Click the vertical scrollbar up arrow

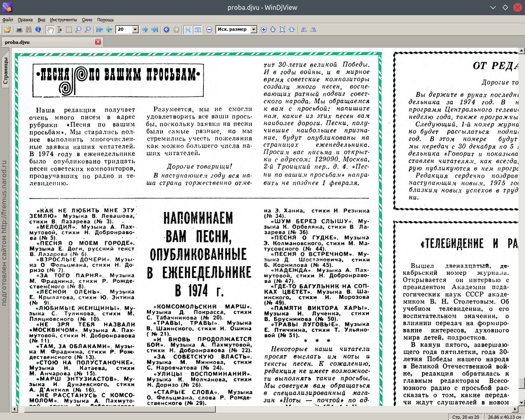522,51
